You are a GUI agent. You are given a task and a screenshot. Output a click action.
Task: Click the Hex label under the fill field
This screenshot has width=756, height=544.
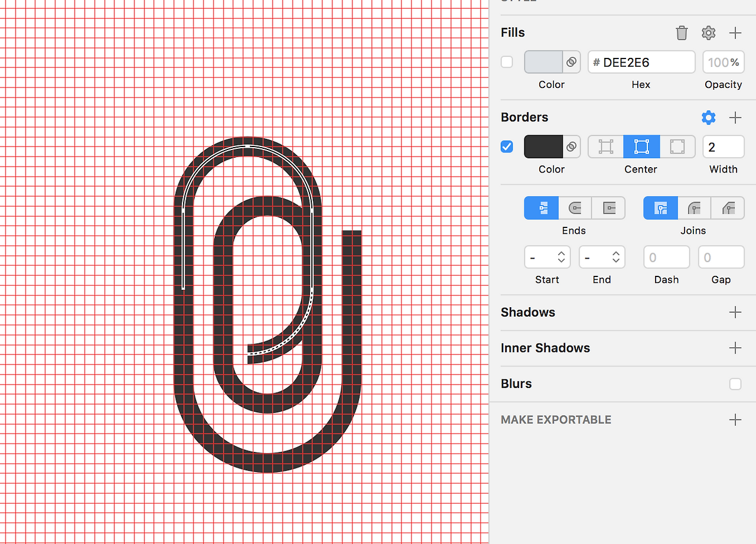point(641,85)
